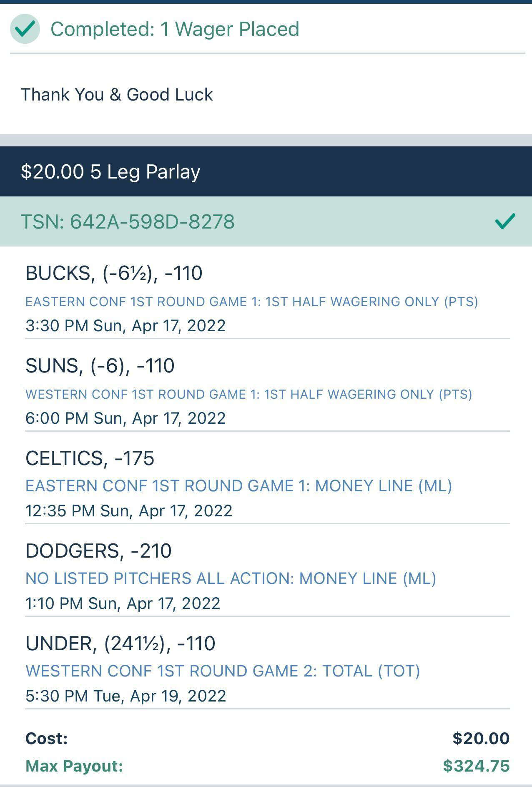
Task: Select the Completed: 1 Wager Placed heading
Action: click(x=175, y=29)
